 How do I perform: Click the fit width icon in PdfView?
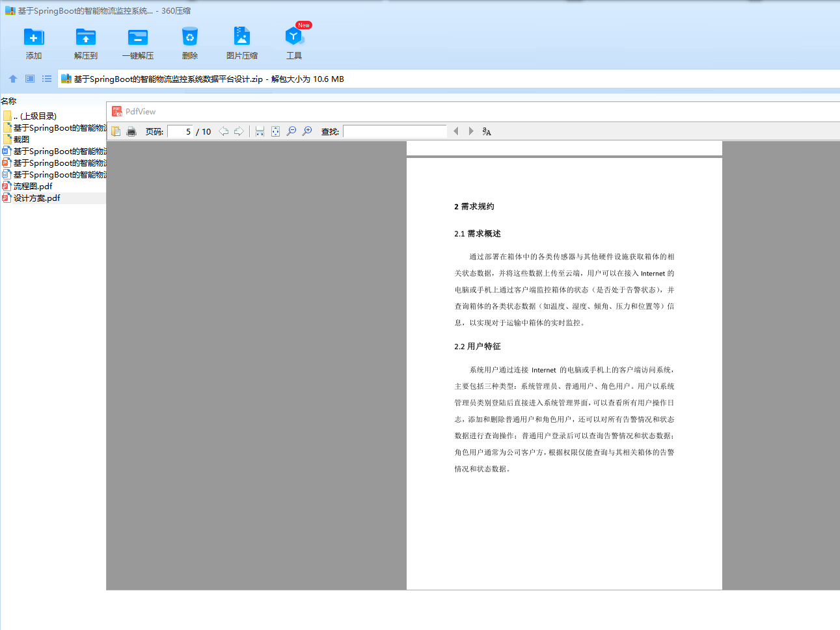click(260, 131)
